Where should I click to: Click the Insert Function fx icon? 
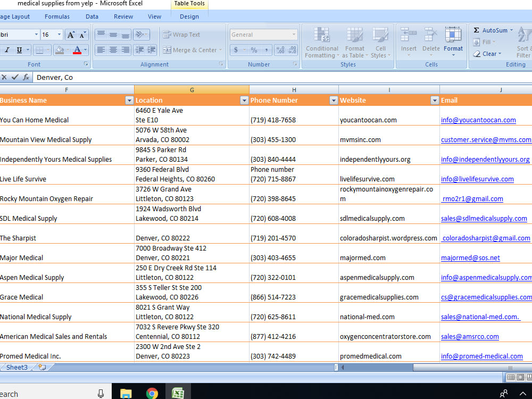(x=26, y=77)
